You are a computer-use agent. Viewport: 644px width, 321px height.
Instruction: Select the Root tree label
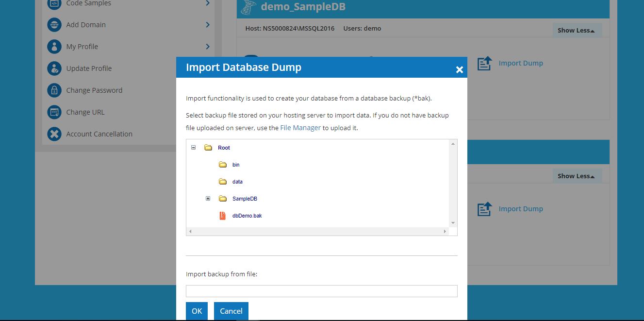click(224, 148)
